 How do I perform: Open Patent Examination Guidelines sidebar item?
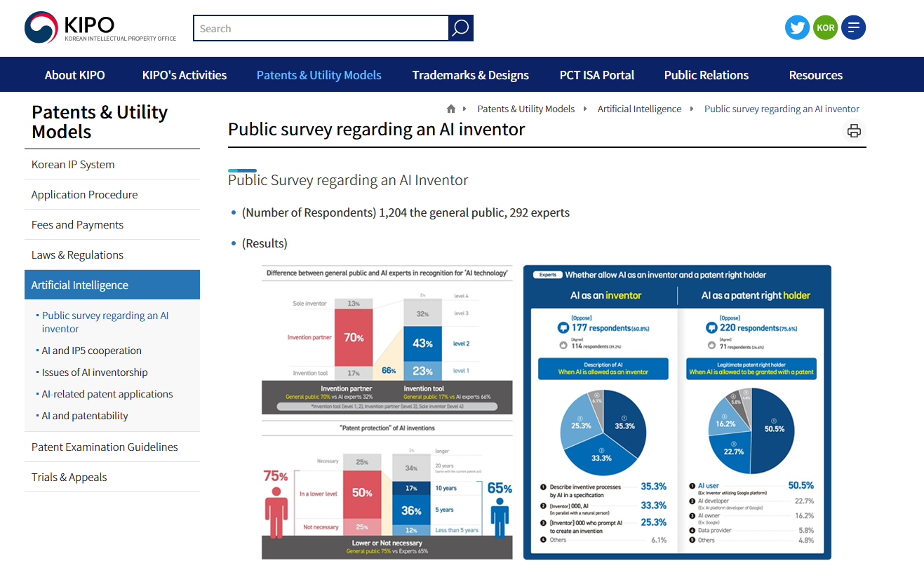tap(105, 447)
